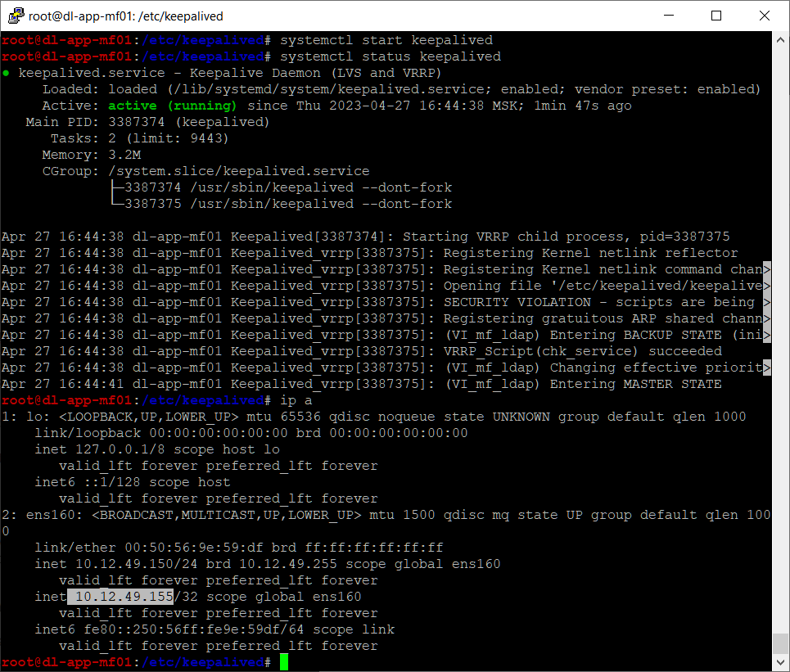
Task: Click the MAC address 00:50:56:9e:59:df
Action: [194, 548]
